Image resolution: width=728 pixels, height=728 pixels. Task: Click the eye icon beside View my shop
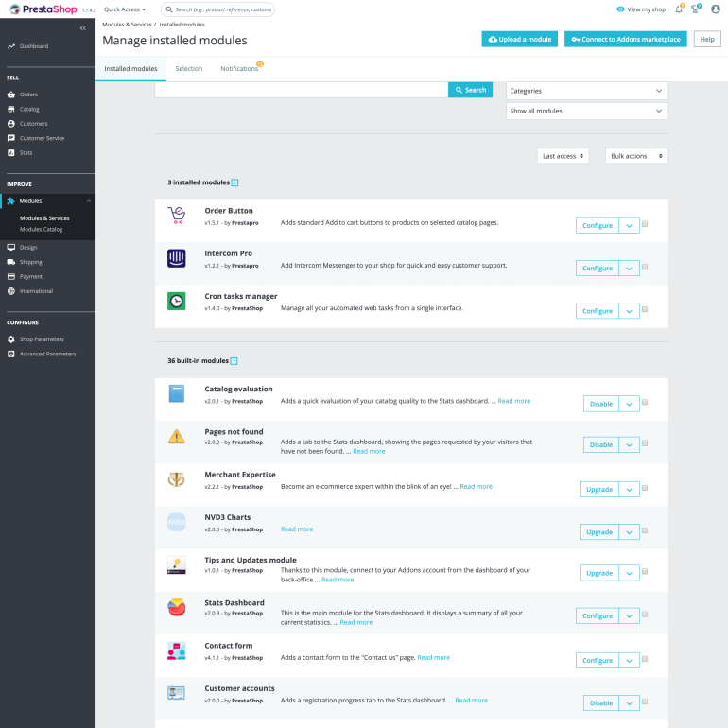(x=620, y=9)
